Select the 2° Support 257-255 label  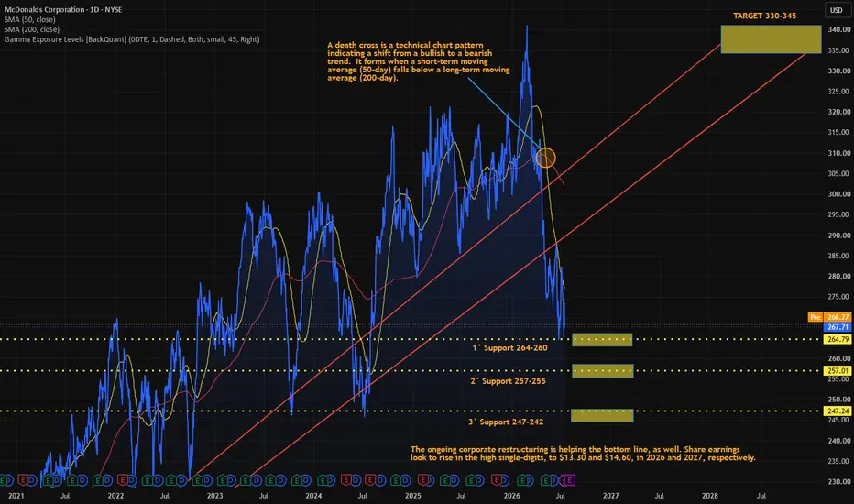(509, 381)
